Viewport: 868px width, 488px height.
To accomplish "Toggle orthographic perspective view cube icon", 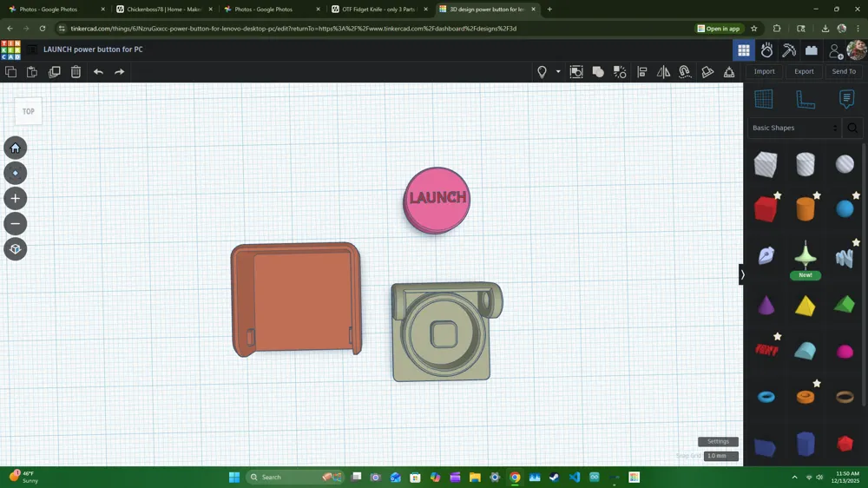I will coord(16,249).
